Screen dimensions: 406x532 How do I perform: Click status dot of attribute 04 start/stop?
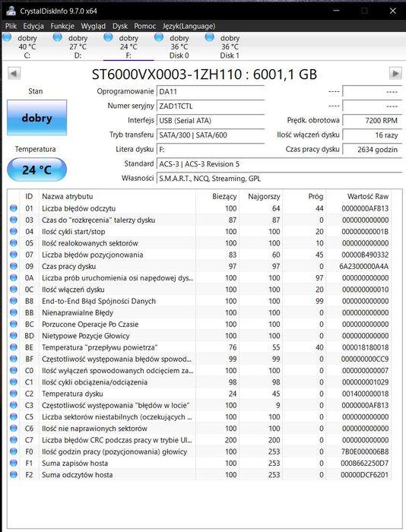click(14, 231)
